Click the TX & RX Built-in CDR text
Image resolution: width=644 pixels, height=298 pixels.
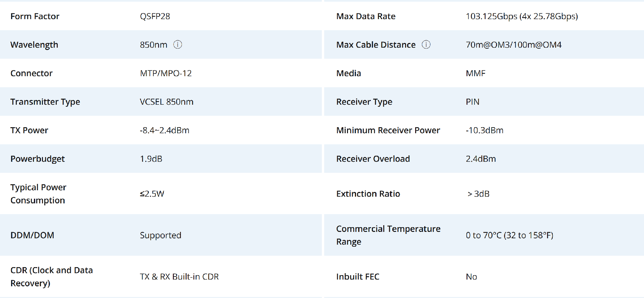click(x=179, y=277)
